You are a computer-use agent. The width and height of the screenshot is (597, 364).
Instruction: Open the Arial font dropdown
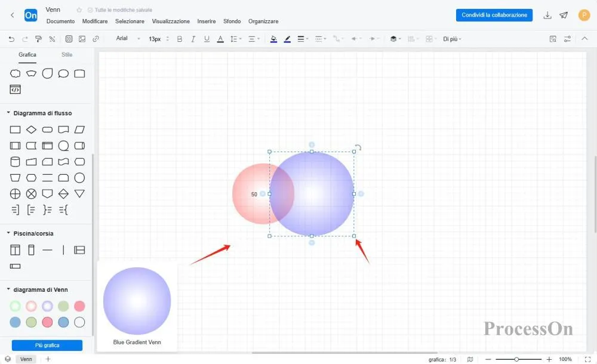pos(128,39)
